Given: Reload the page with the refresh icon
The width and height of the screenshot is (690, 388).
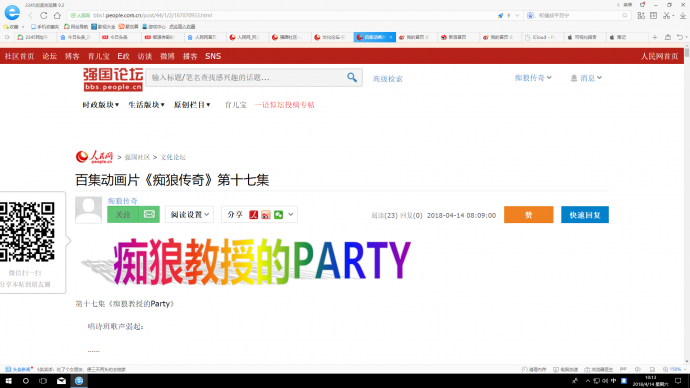Looking at the screenshot, I should pos(44,15).
